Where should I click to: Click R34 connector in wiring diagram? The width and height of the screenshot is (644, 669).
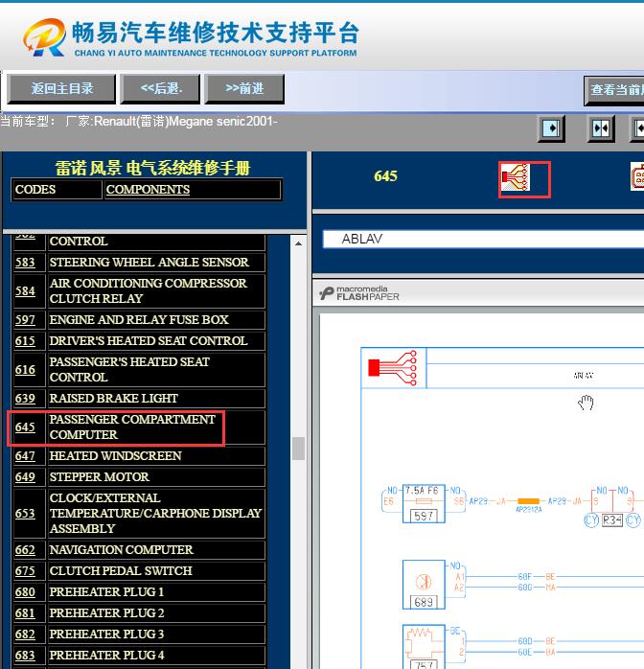click(612, 520)
